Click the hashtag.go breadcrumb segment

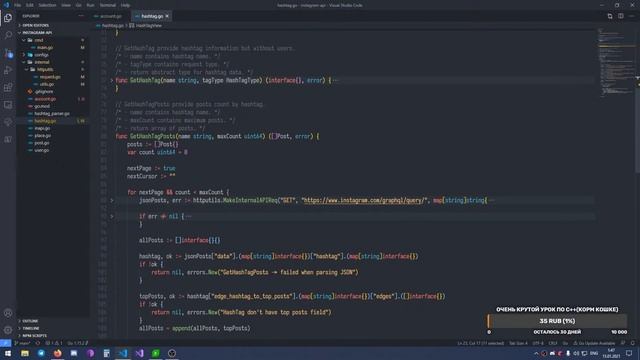coord(113,25)
